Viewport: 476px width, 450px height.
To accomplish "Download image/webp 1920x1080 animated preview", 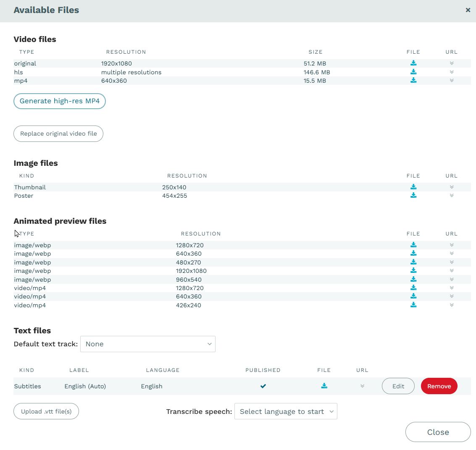I will tap(413, 270).
